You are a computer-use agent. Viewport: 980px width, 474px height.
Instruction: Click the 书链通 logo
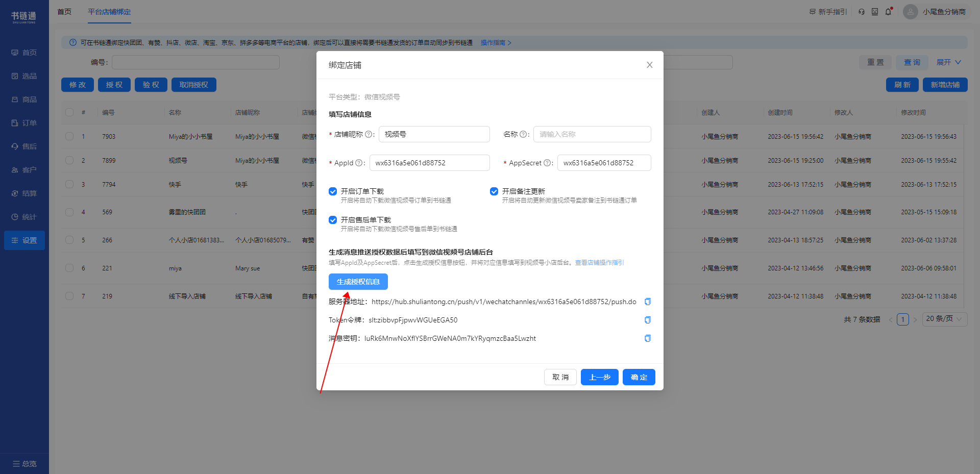click(x=24, y=17)
